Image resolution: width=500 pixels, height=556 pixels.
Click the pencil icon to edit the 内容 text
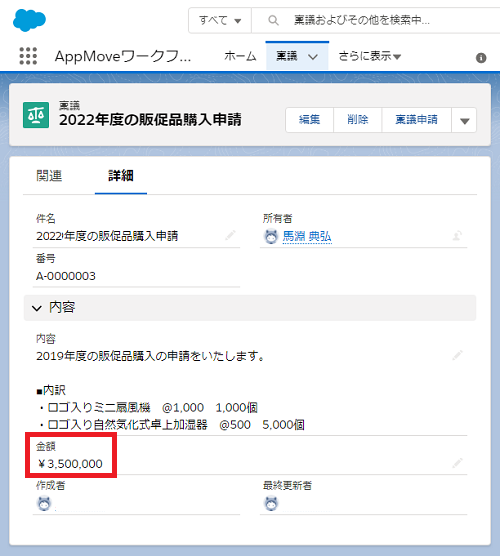(x=457, y=355)
